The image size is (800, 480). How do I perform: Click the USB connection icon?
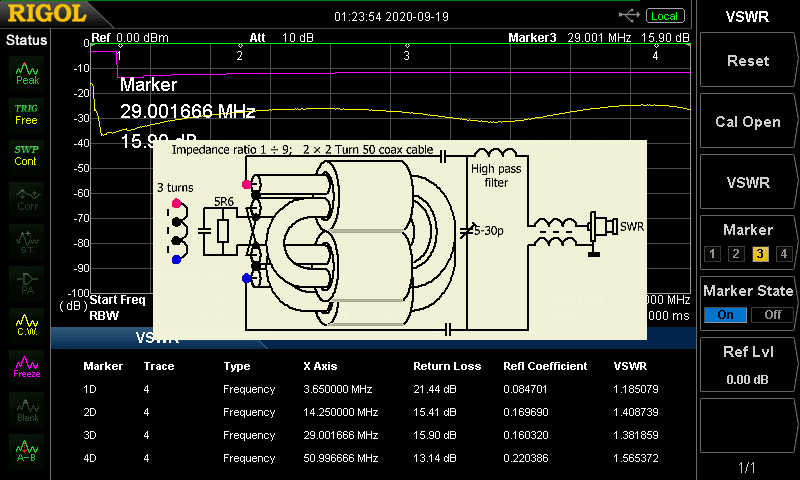click(x=629, y=16)
